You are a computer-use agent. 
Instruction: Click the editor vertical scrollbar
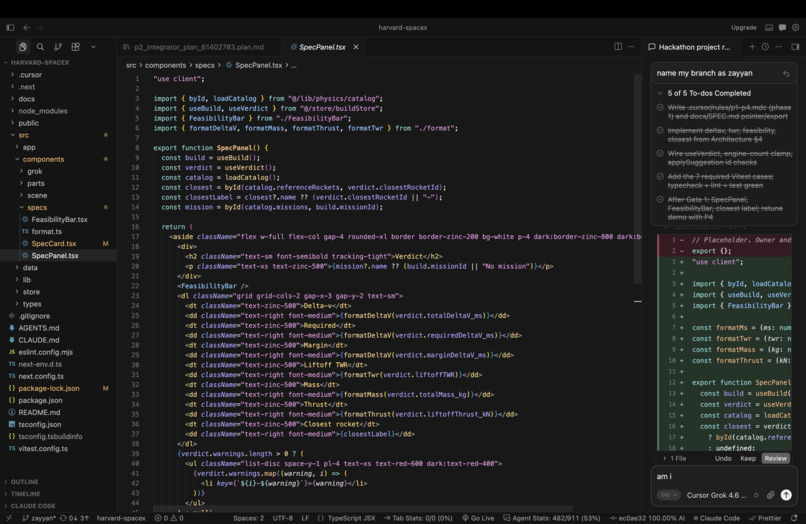(x=637, y=178)
